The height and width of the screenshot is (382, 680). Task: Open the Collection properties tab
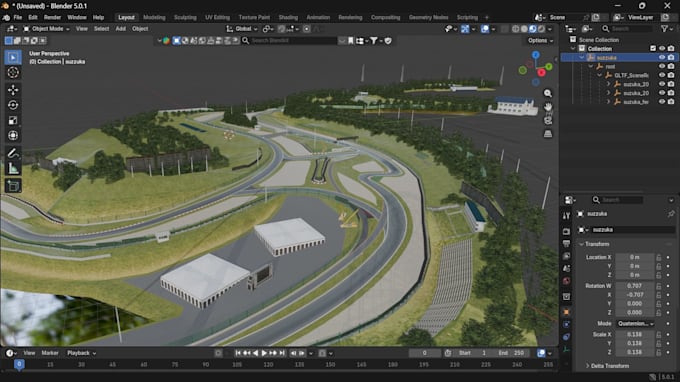coord(566,297)
